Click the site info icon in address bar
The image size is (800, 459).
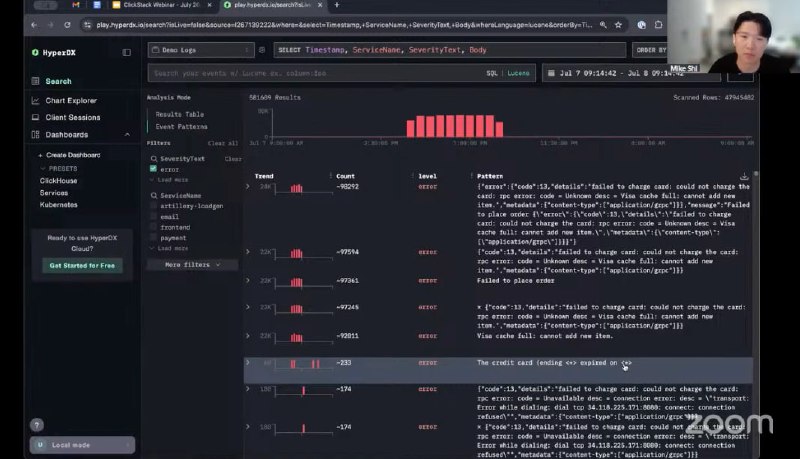pos(87,24)
